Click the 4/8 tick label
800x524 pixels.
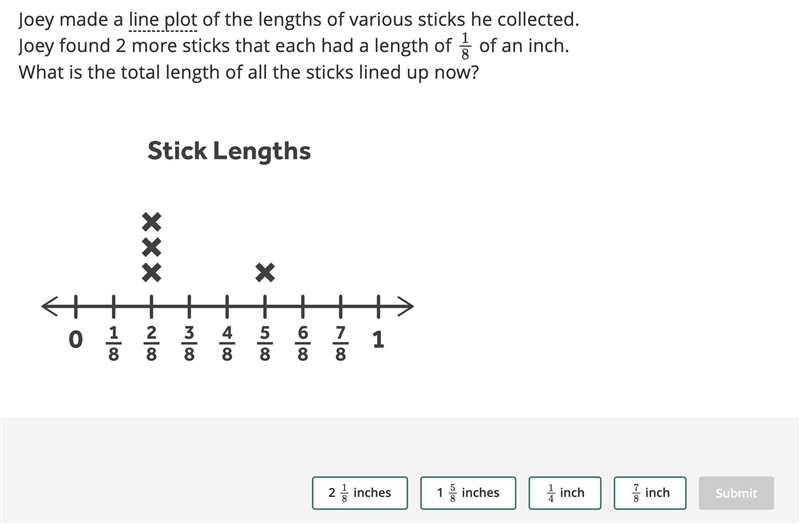click(227, 343)
